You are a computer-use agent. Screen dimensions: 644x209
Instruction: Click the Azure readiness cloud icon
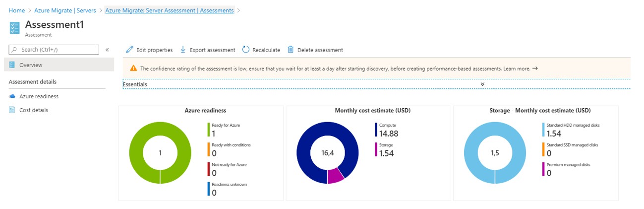[12, 96]
